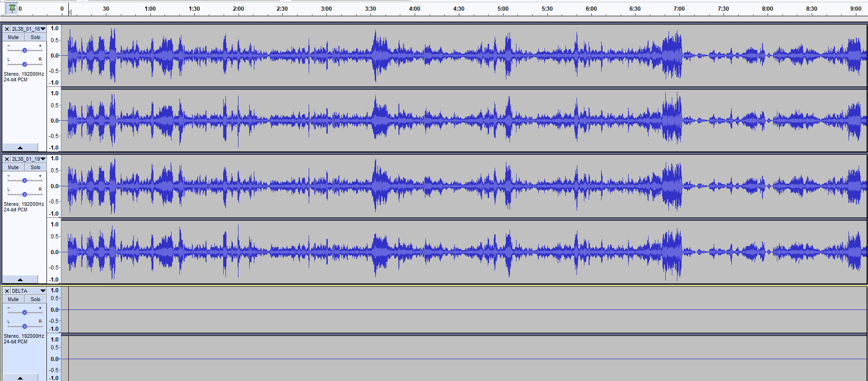The width and height of the screenshot is (868, 381).
Task: Click the 1:00 mark on the timeline ruler
Action: click(150, 9)
